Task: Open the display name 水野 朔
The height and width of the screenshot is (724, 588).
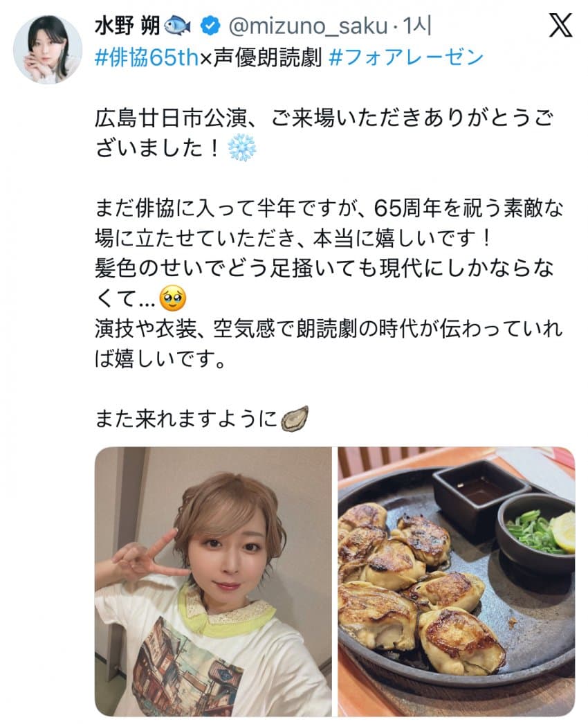Action: click(x=127, y=26)
